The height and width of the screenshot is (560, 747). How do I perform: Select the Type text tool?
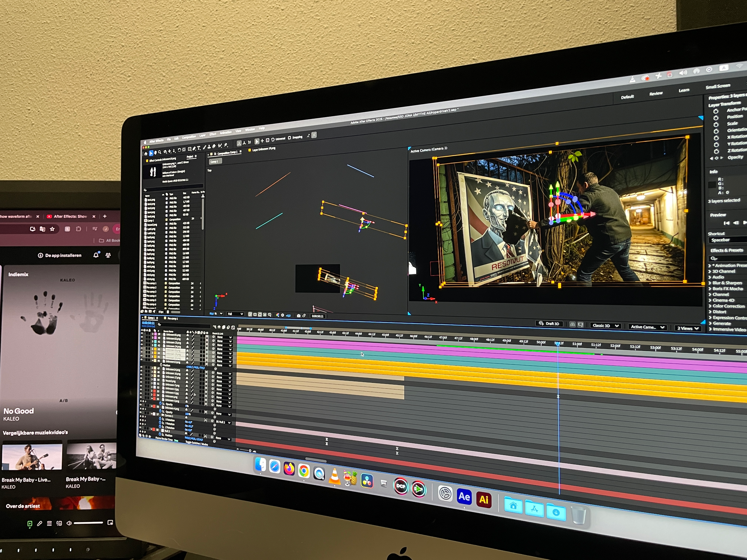point(199,148)
